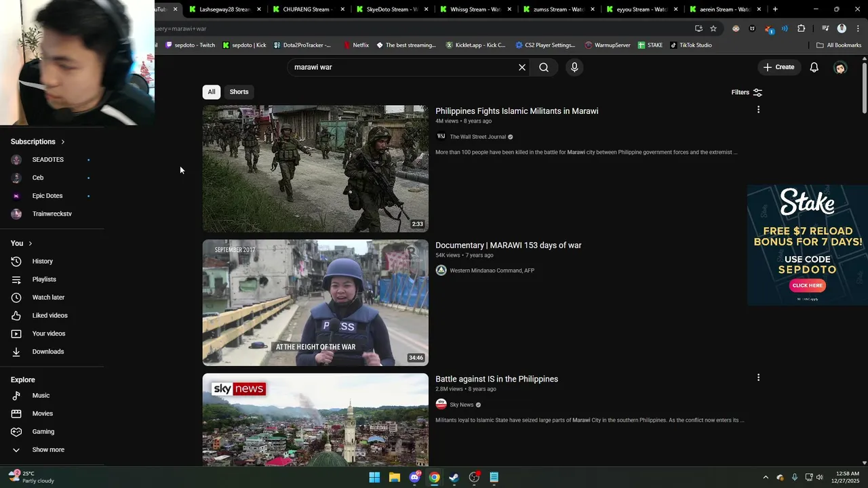Image resolution: width=868 pixels, height=488 pixels.
Task: Click Stake ad CLICK HERE button
Action: pos(807,285)
